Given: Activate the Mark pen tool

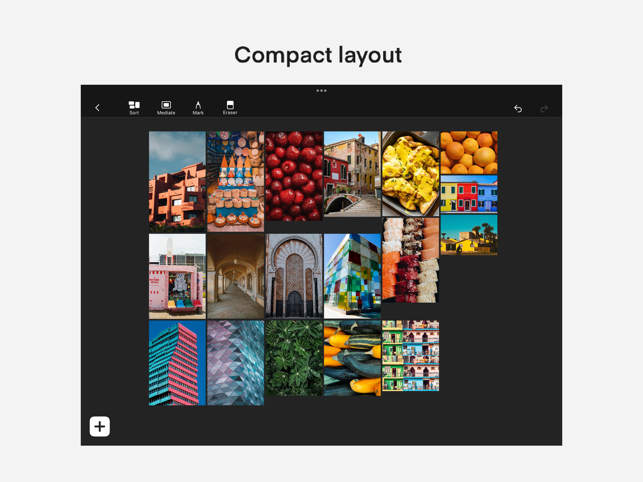Looking at the screenshot, I should point(198,108).
